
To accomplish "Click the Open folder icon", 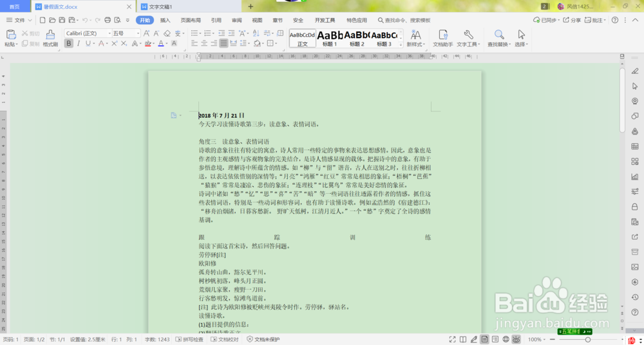I will 52,20.
